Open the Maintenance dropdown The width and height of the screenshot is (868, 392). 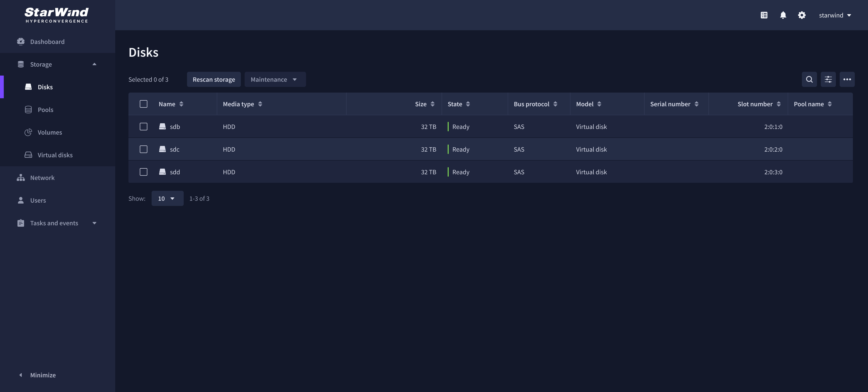[x=275, y=79]
